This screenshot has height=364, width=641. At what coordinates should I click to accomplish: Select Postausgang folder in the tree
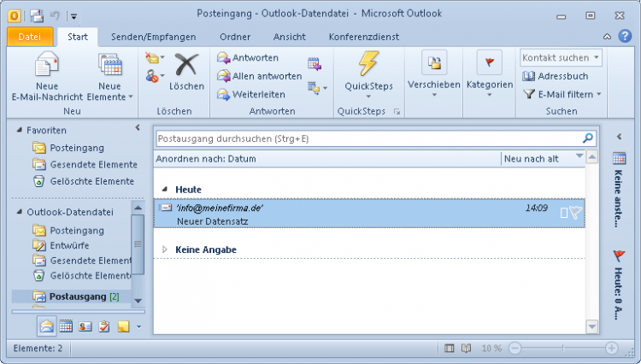tap(78, 296)
